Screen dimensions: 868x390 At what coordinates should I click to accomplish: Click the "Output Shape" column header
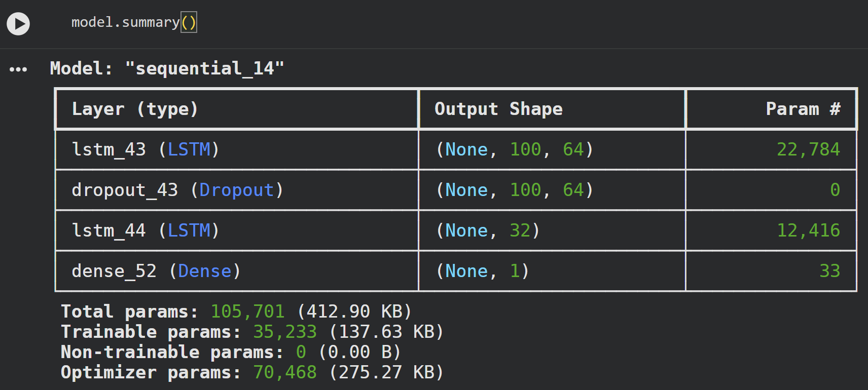498,109
